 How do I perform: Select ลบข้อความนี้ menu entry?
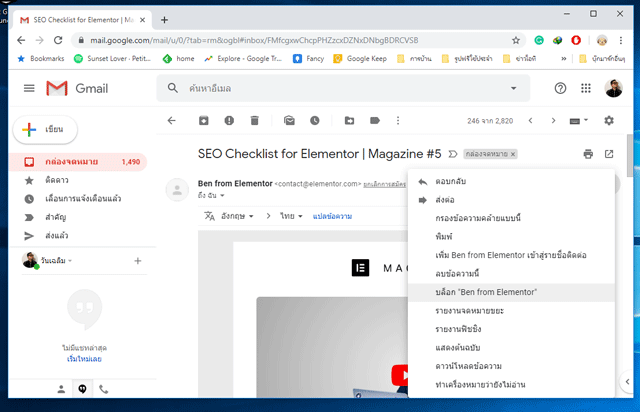[x=511, y=274]
